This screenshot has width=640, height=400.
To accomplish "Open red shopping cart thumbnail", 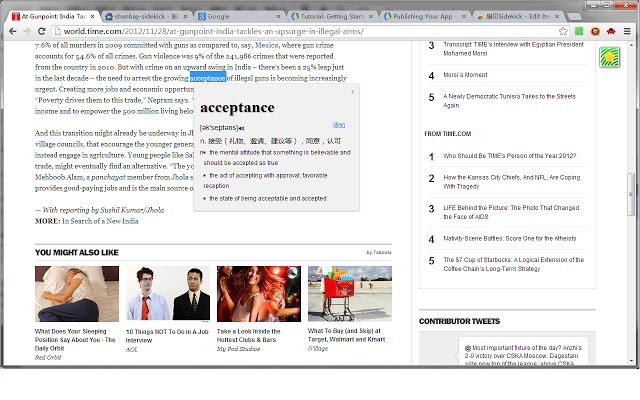I will click(x=350, y=294).
